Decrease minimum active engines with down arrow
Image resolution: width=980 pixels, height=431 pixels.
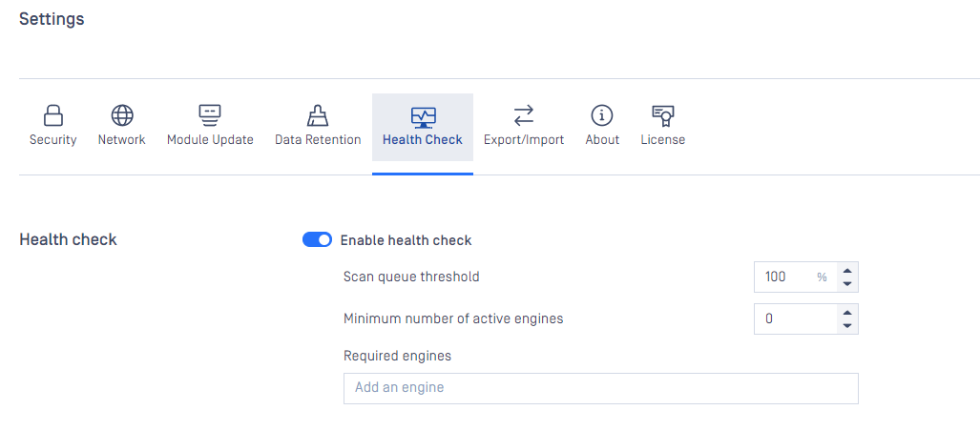pyautogui.click(x=846, y=325)
